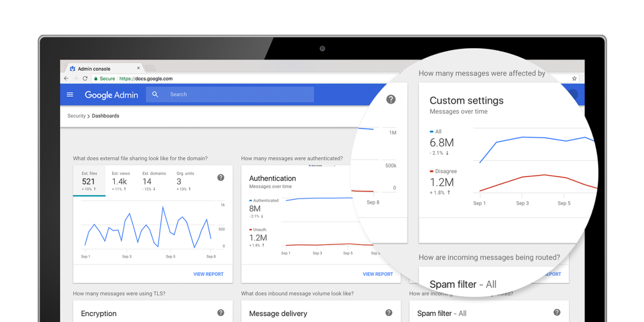Viewport: 644px width, 322px height.
Task: Open help for external file sharing card
Action: click(220, 178)
